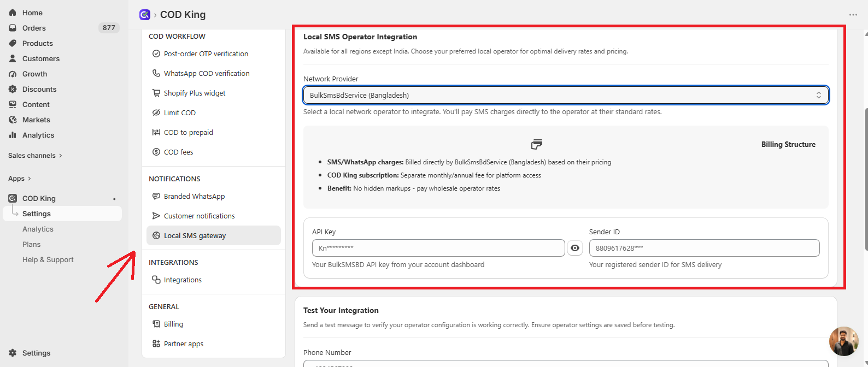Open the Integrations menu item

pyautogui.click(x=214, y=280)
